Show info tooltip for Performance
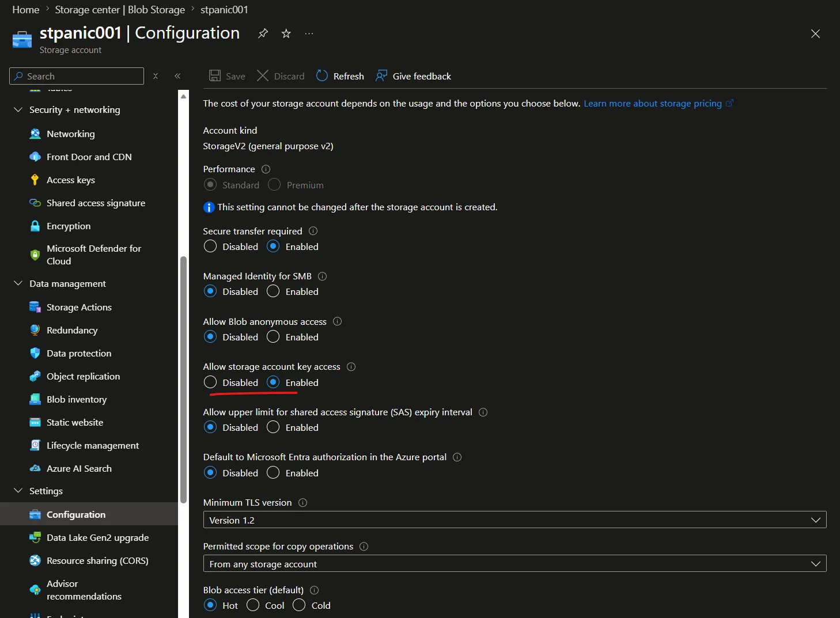This screenshot has width=840, height=618. point(266,169)
